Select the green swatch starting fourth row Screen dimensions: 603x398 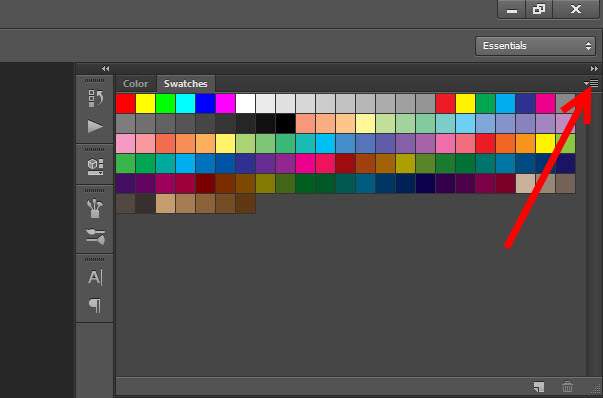point(125,163)
